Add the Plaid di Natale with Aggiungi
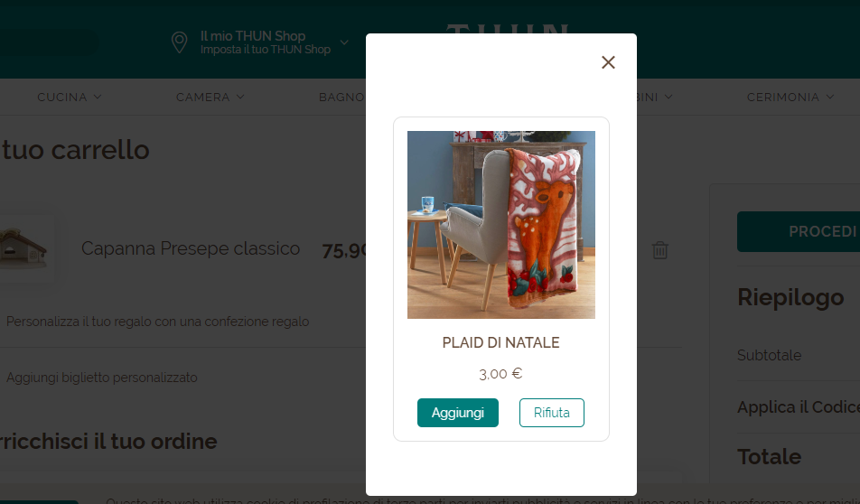Image resolution: width=860 pixels, height=504 pixels. tap(457, 413)
